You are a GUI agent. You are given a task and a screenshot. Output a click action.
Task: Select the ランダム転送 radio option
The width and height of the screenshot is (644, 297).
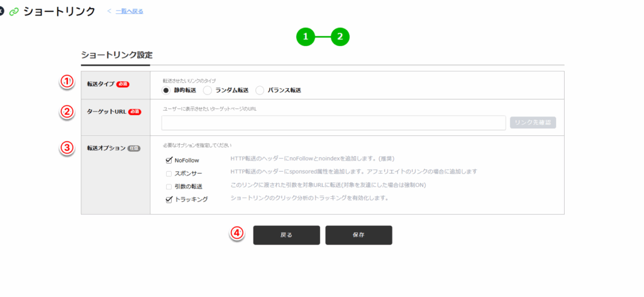click(x=208, y=91)
